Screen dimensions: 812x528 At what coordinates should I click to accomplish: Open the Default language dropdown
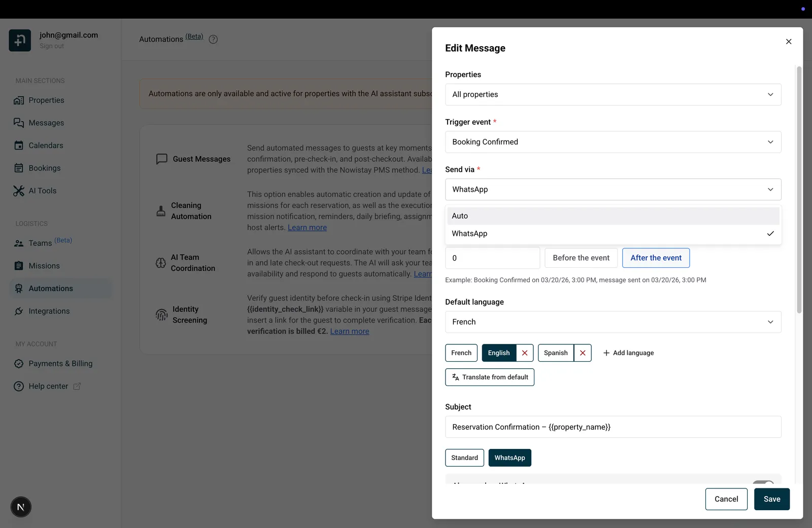tap(613, 322)
